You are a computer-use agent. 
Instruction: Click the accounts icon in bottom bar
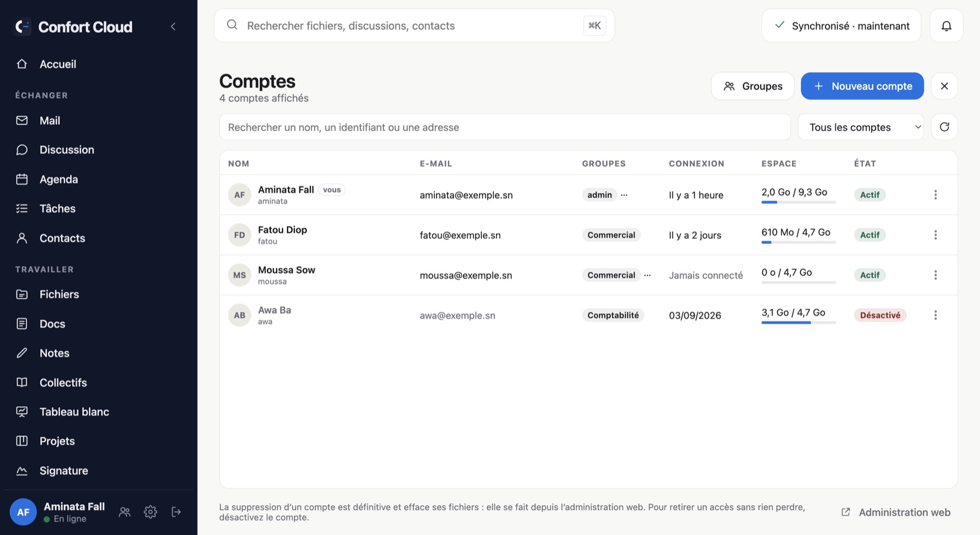(125, 512)
